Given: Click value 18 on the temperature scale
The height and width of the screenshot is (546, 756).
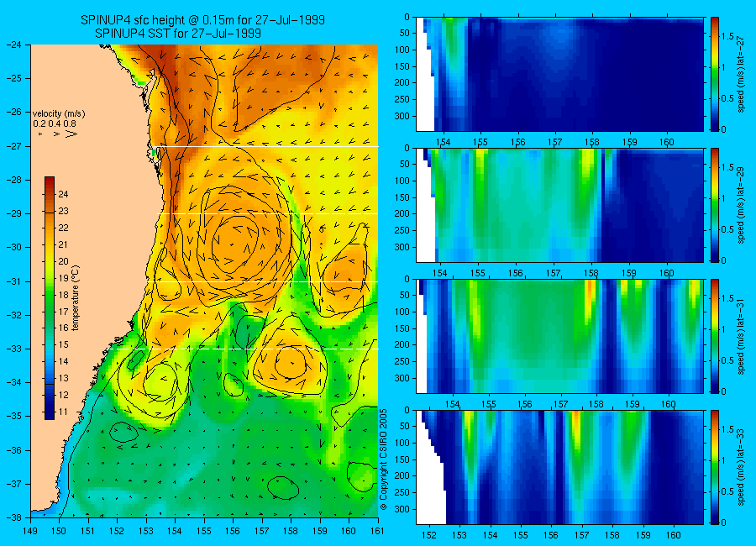Looking at the screenshot, I should click(x=63, y=295).
